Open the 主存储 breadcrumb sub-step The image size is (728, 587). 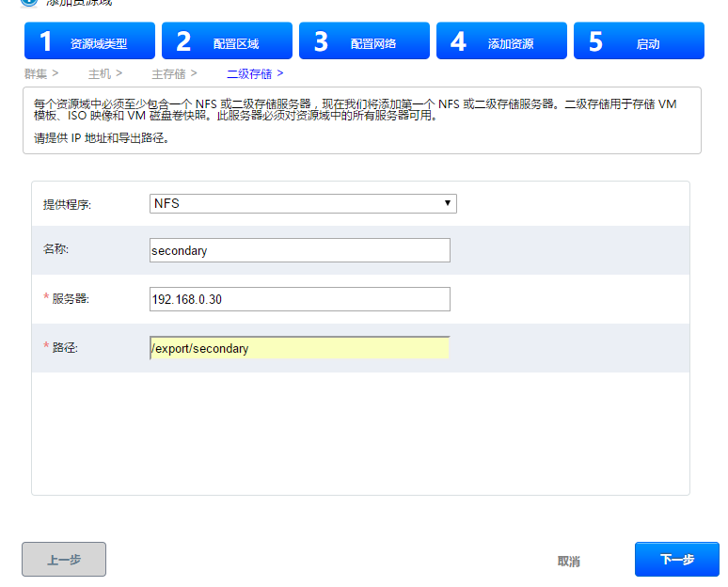[168, 72]
